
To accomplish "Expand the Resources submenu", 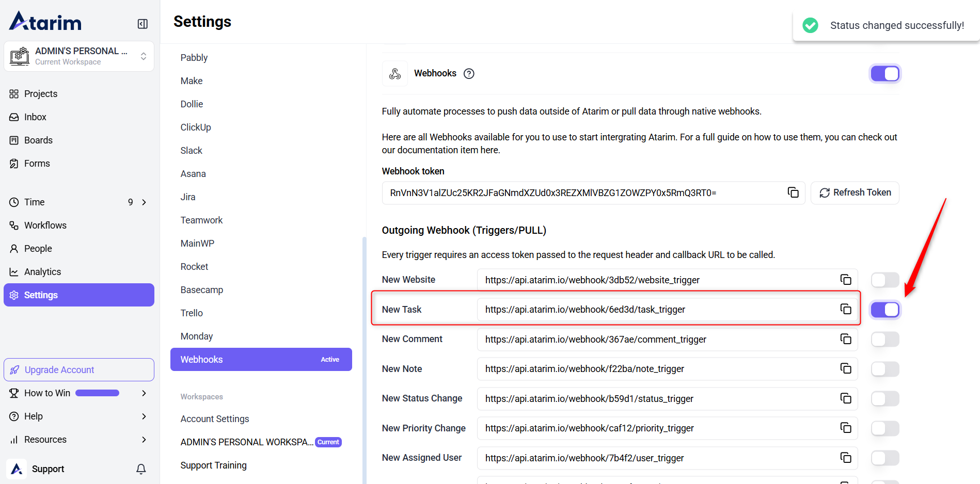I will click(144, 440).
